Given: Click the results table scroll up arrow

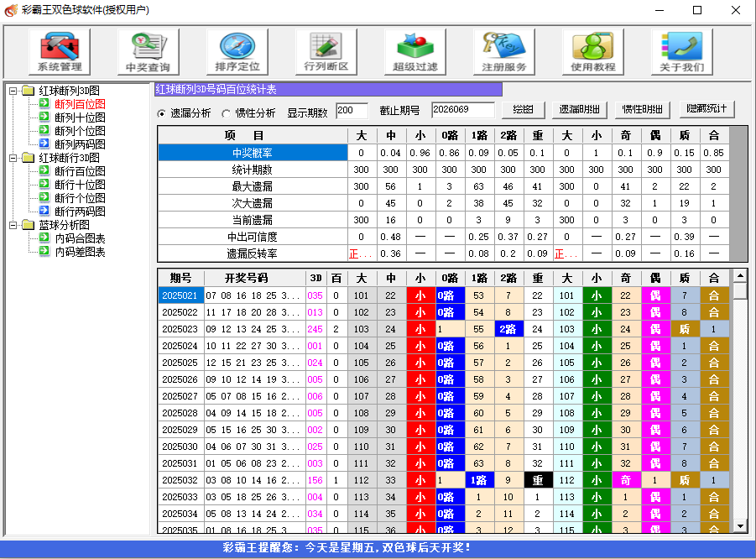Looking at the screenshot, I should pos(741,276).
